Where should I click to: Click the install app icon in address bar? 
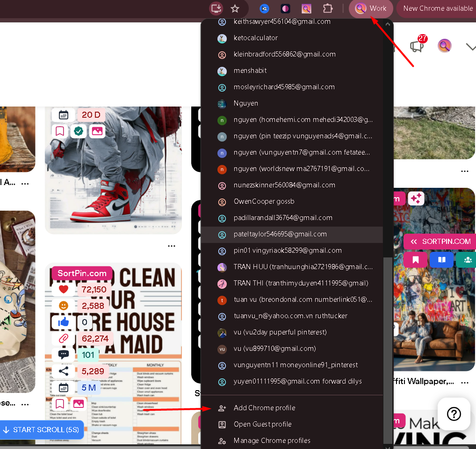(x=216, y=8)
